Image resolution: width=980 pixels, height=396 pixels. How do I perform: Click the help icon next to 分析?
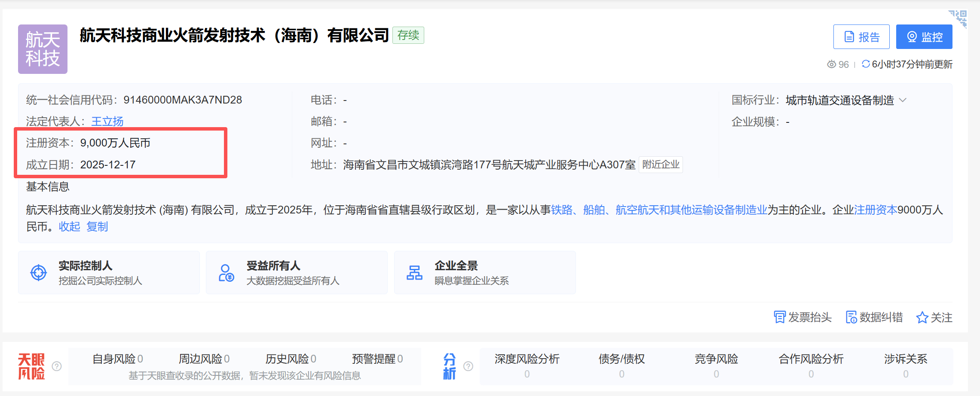(469, 366)
